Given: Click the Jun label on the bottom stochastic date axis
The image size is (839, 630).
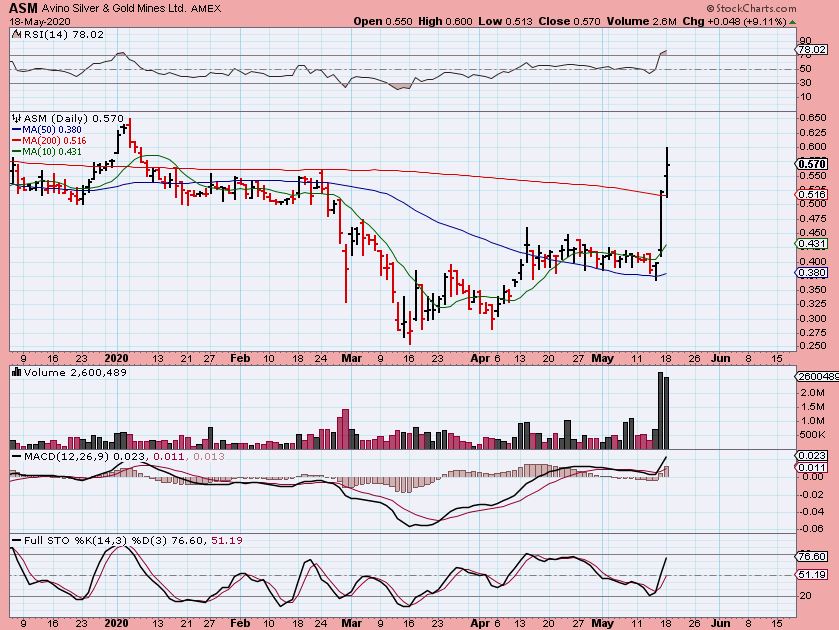Looking at the screenshot, I should point(721,623).
